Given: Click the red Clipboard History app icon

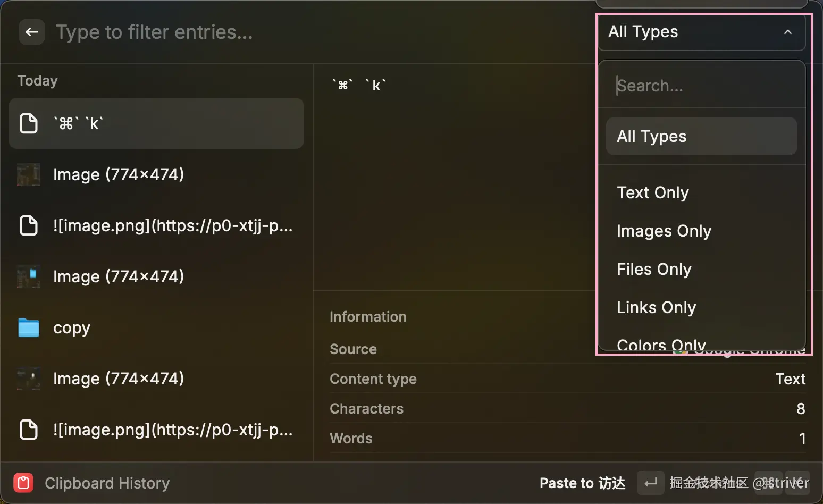Looking at the screenshot, I should click(23, 483).
